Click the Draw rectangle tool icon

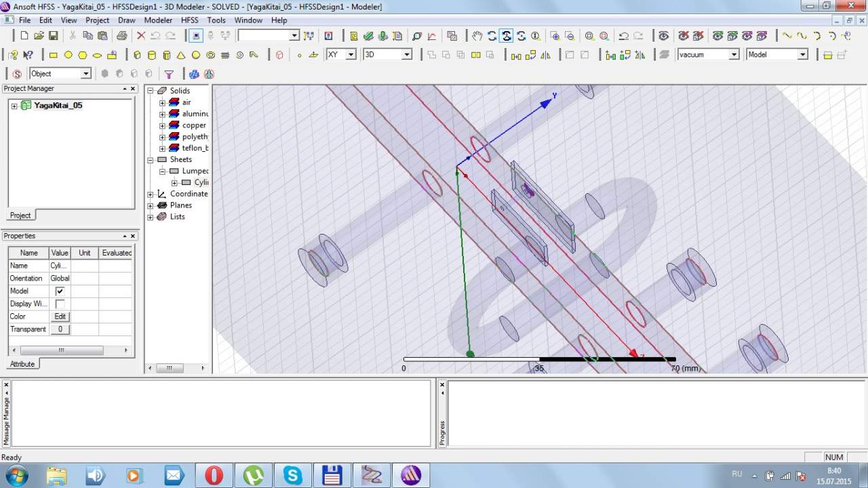coord(53,55)
